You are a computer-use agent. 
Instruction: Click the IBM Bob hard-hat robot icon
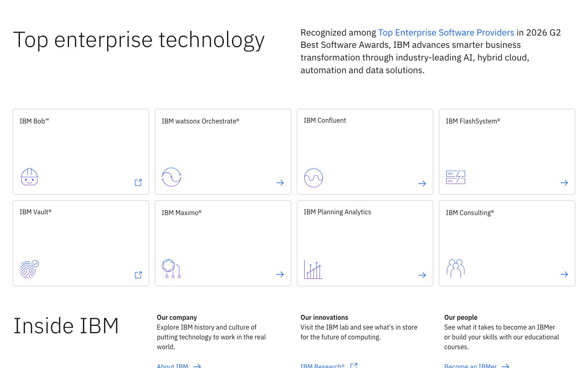29,177
